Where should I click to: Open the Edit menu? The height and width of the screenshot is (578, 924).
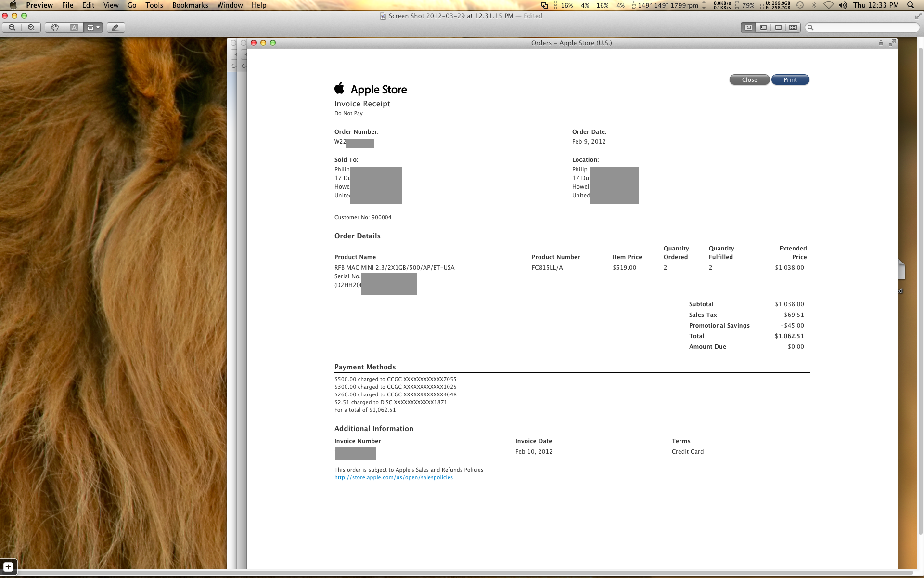click(x=89, y=5)
